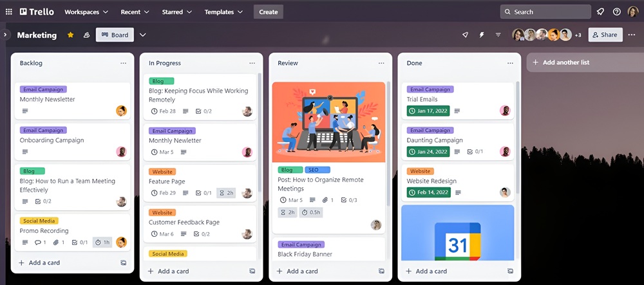Click the Search input field

pos(545,12)
